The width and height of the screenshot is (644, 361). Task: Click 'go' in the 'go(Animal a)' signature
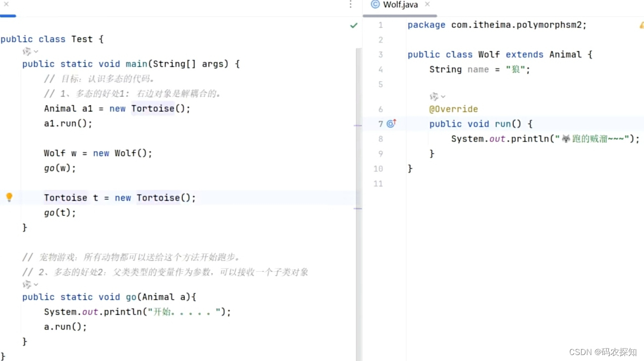(x=131, y=297)
